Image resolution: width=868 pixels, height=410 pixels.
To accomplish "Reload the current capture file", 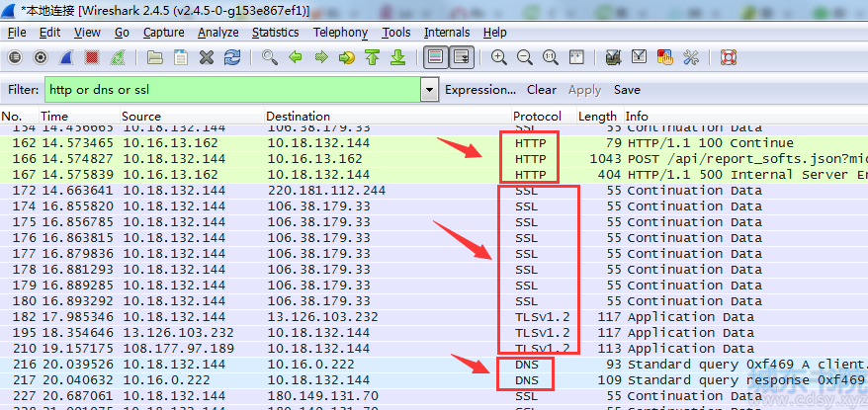I will coord(232,57).
